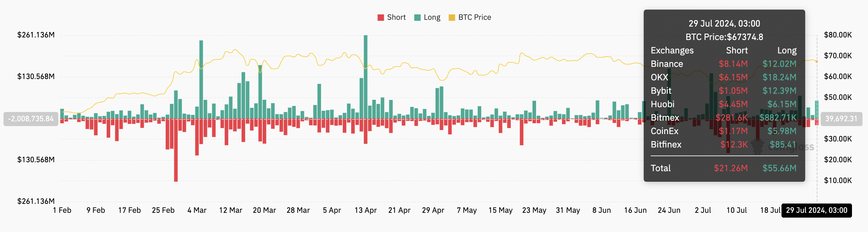Image resolution: width=868 pixels, height=232 pixels.
Task: Click the Binance row in tooltip
Action: click(723, 64)
